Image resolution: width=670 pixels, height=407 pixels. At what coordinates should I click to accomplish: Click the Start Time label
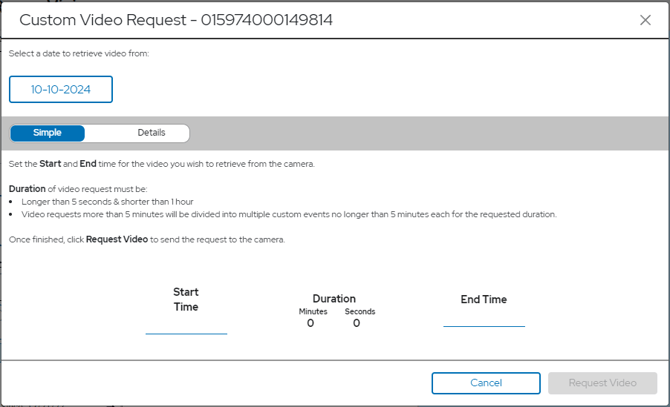pos(186,299)
